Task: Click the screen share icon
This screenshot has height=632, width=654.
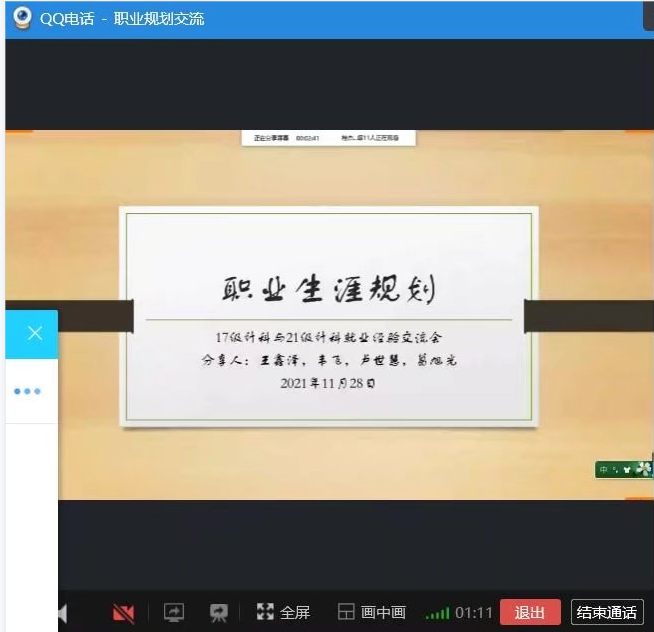Action: click(174, 612)
